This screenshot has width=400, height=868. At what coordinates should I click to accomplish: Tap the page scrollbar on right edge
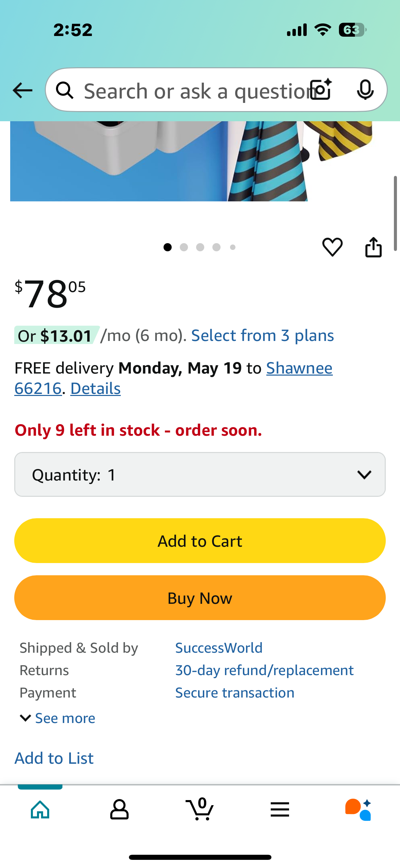click(395, 213)
